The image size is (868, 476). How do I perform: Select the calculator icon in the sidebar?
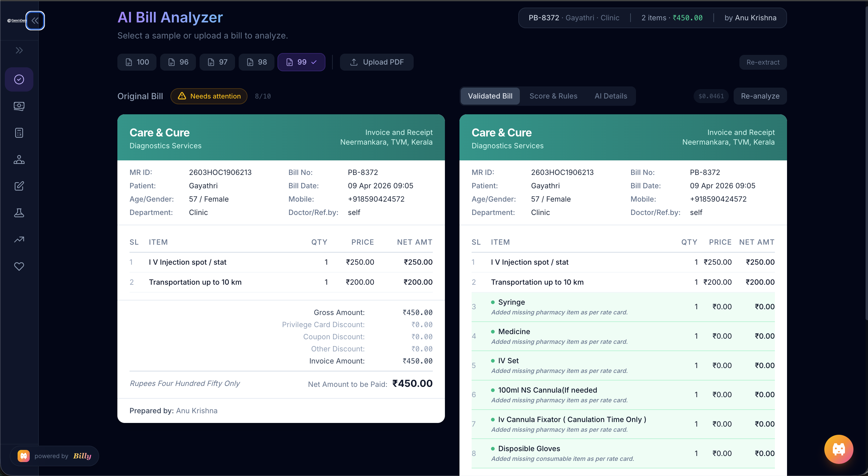(19, 133)
